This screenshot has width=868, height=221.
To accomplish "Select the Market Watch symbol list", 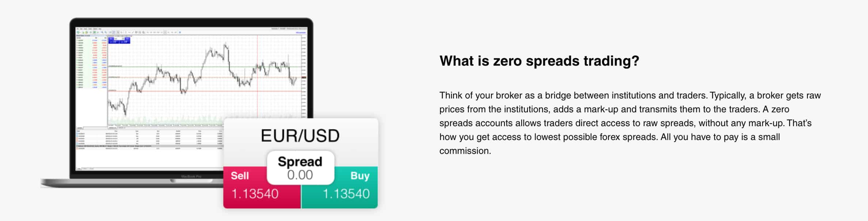I will click(91, 63).
